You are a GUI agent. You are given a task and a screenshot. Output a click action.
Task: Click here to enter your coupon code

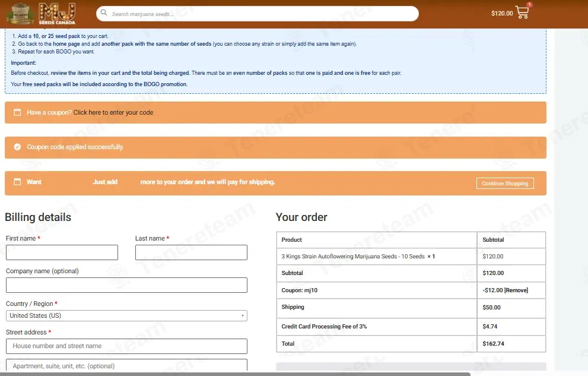[x=113, y=113]
